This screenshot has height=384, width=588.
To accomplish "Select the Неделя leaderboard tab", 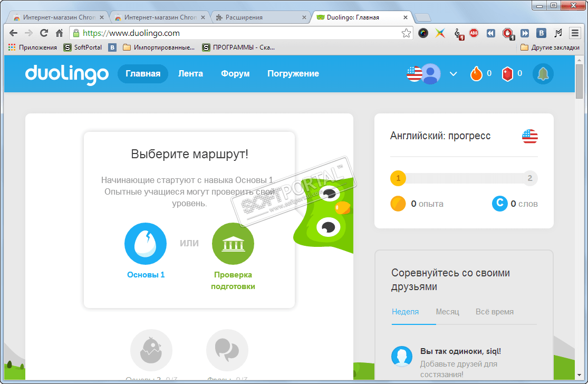I will tap(406, 312).
